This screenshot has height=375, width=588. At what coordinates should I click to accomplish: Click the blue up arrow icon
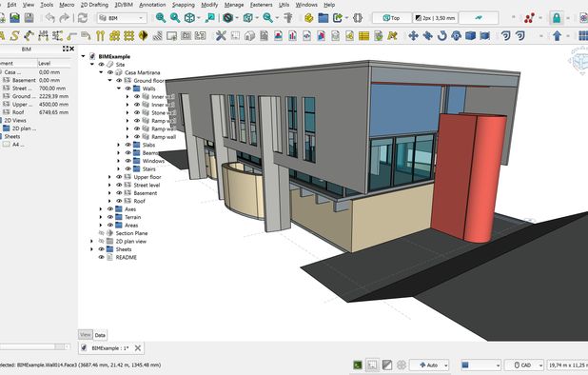(558, 35)
